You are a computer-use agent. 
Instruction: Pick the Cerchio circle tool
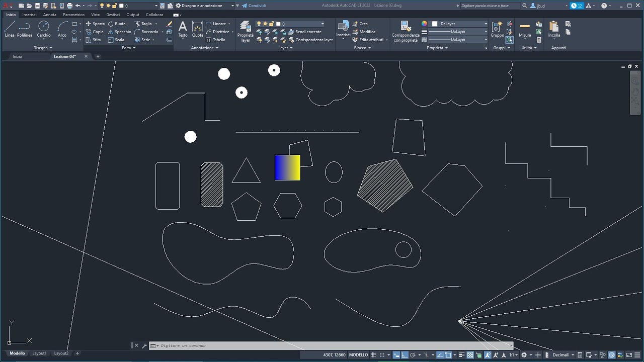(x=44, y=29)
